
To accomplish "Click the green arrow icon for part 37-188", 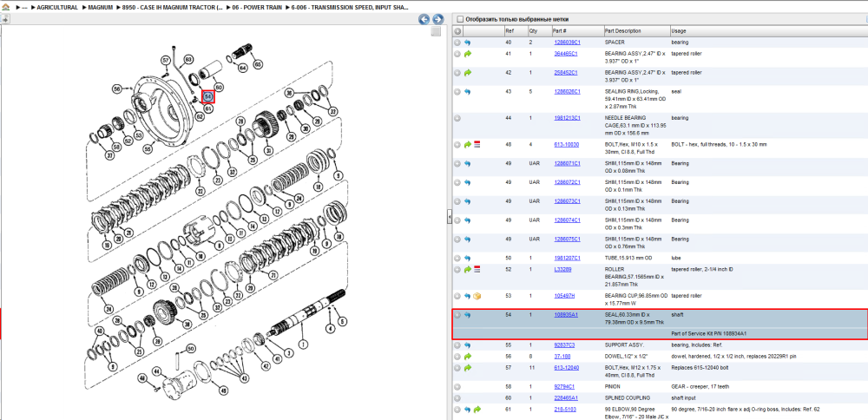I will pyautogui.click(x=467, y=357).
